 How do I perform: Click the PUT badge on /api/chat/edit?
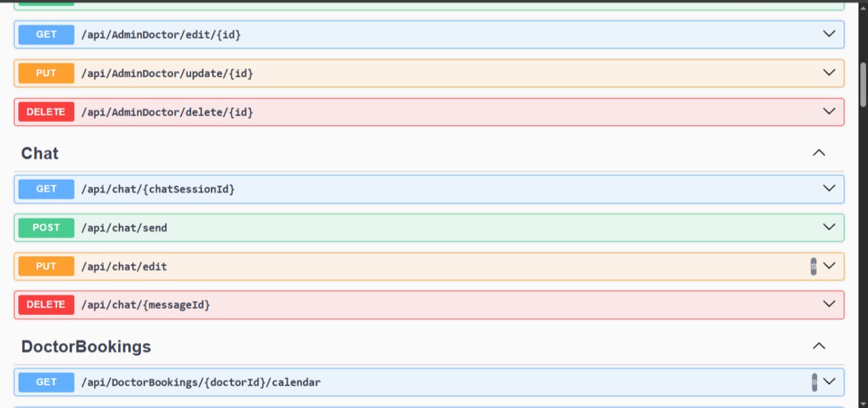[x=45, y=266]
